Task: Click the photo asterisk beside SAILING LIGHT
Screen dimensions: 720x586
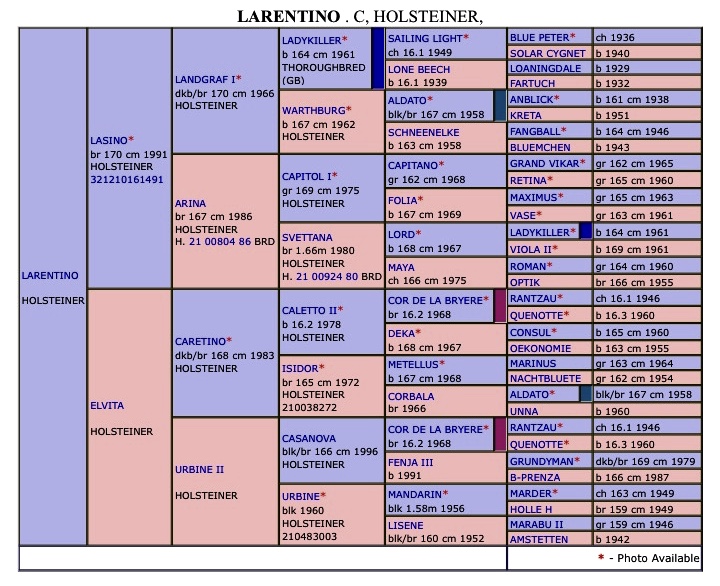Action: pos(465,38)
